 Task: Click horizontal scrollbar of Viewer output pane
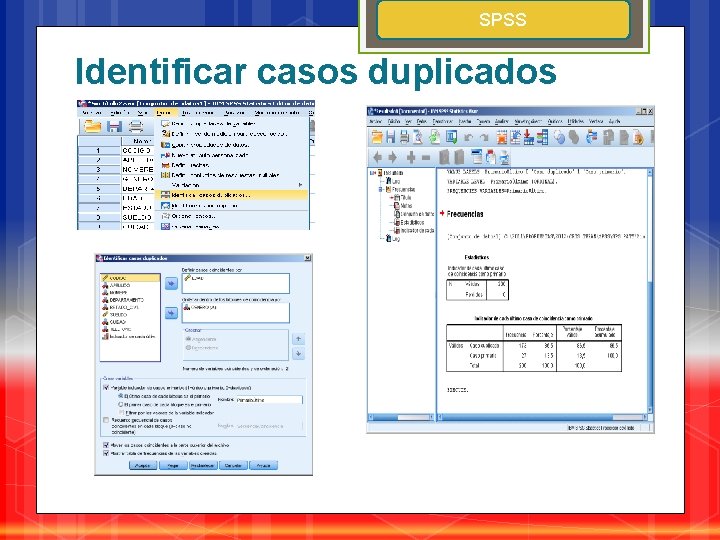pyautogui.click(x=541, y=417)
